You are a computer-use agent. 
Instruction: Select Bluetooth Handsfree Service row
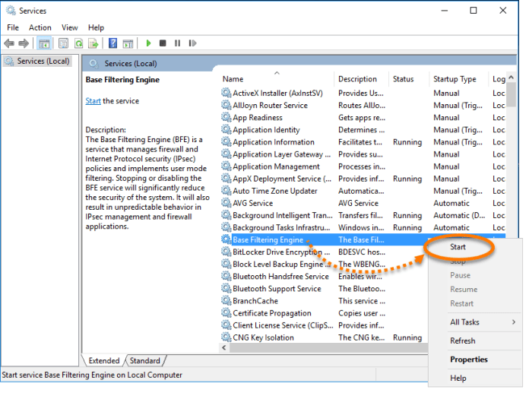coord(324,276)
